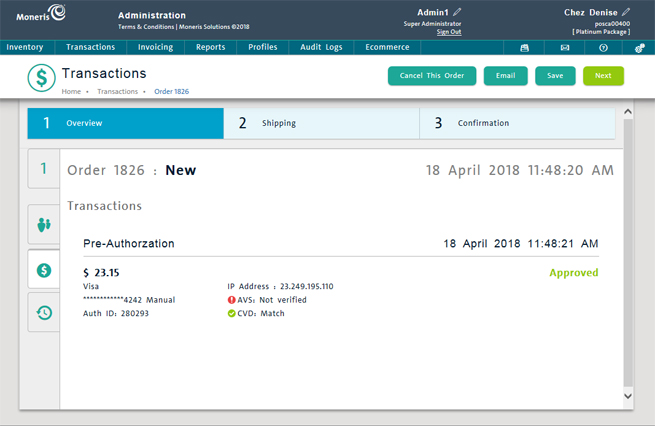Open the Audit Logs menu

click(x=320, y=47)
